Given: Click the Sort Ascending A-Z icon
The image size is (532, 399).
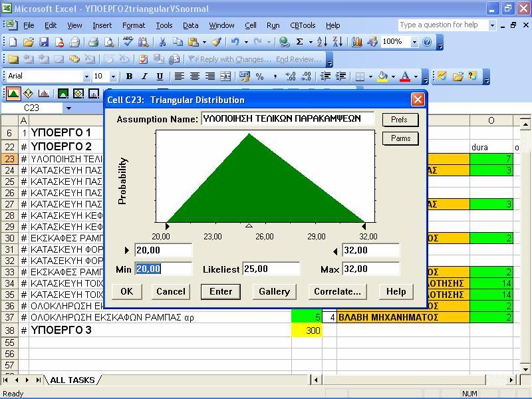Looking at the screenshot, I should pyautogui.click(x=322, y=42).
